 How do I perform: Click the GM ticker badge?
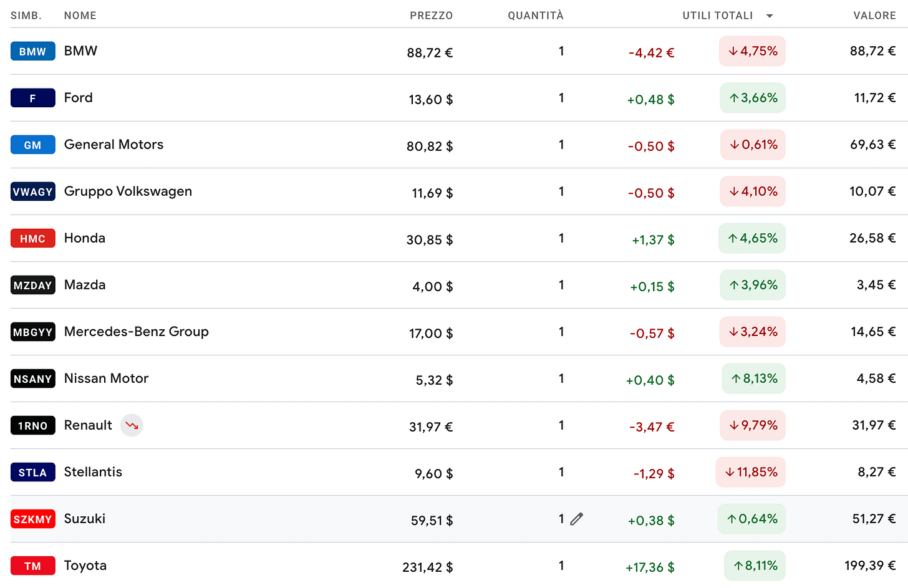[33, 145]
